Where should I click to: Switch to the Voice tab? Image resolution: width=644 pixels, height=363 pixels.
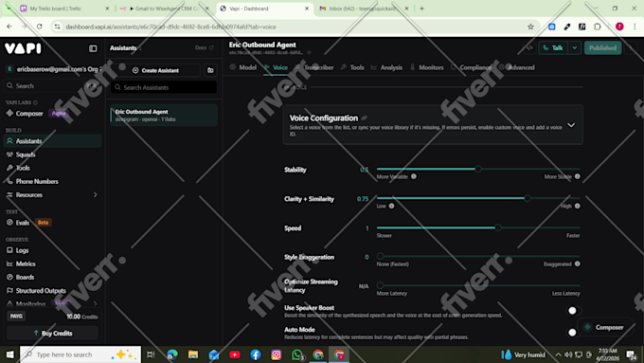(x=276, y=67)
